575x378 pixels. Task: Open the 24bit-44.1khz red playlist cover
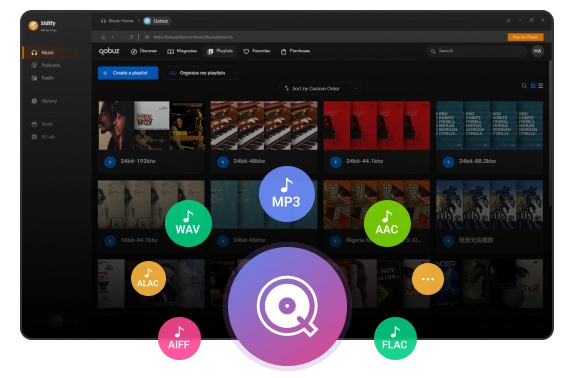[x=377, y=125]
